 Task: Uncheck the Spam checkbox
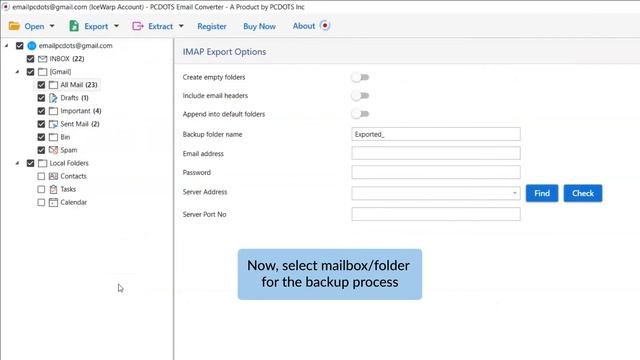pos(41,150)
